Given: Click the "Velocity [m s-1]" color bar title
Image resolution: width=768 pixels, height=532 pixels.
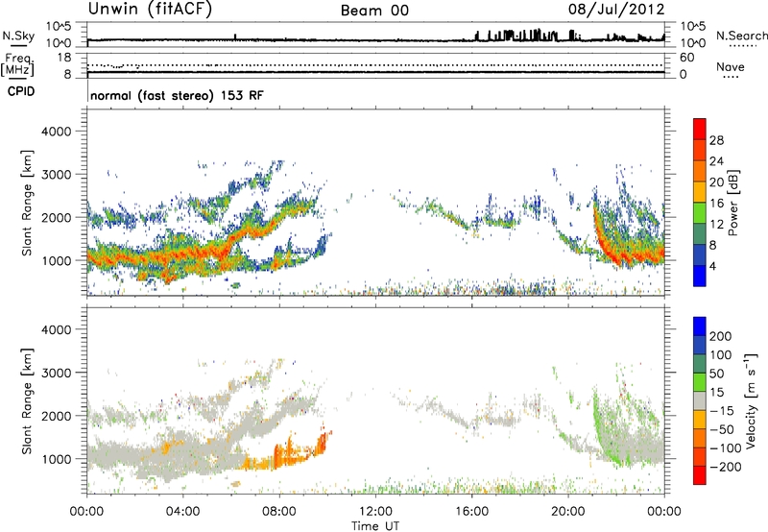Looking at the screenshot, I should click(x=751, y=400).
